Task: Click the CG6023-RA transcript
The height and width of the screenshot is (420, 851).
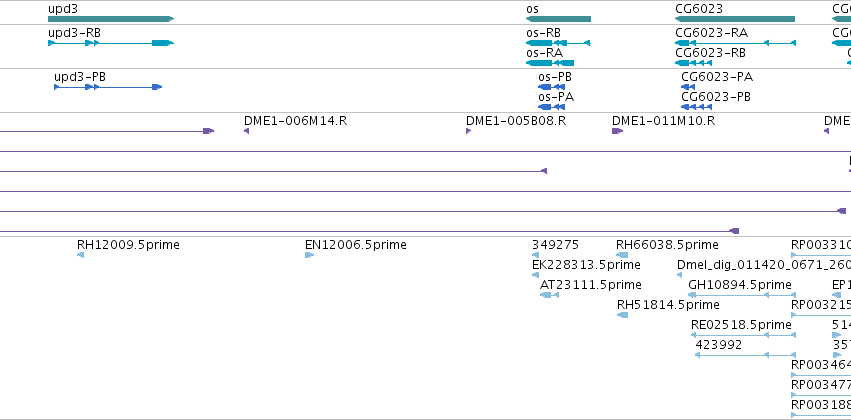Action: pyautogui.click(x=735, y=43)
